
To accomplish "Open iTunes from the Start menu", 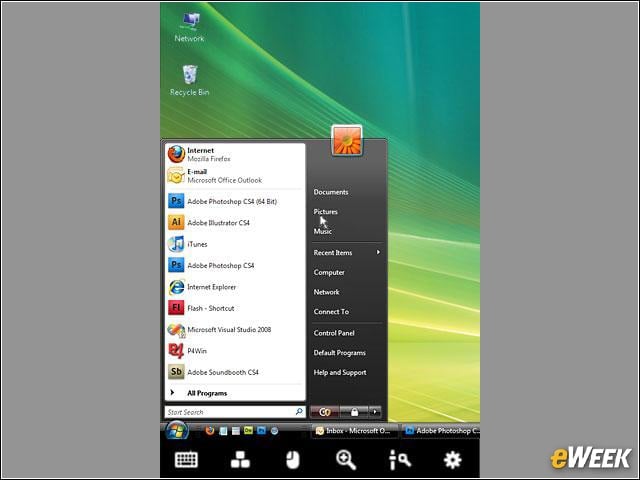I will tap(235, 244).
